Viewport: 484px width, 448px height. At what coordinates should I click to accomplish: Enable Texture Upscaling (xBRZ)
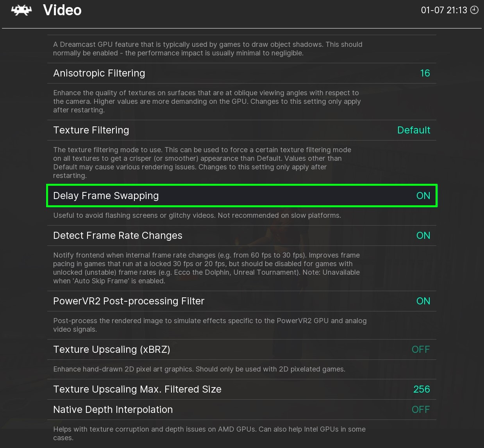[x=421, y=350]
